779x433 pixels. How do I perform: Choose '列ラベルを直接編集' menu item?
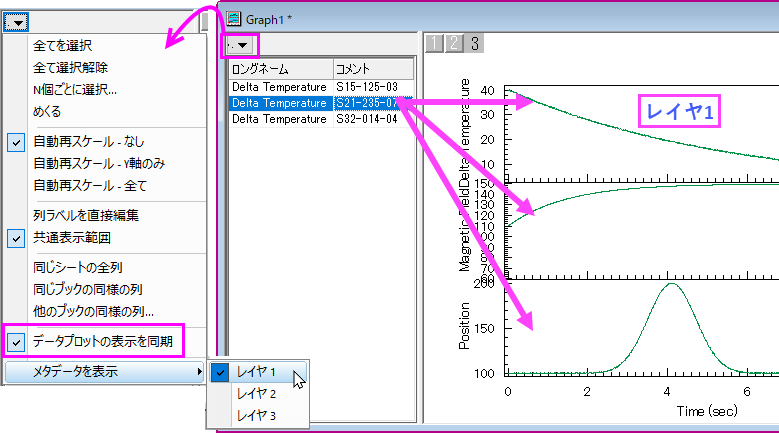pyautogui.click(x=85, y=216)
